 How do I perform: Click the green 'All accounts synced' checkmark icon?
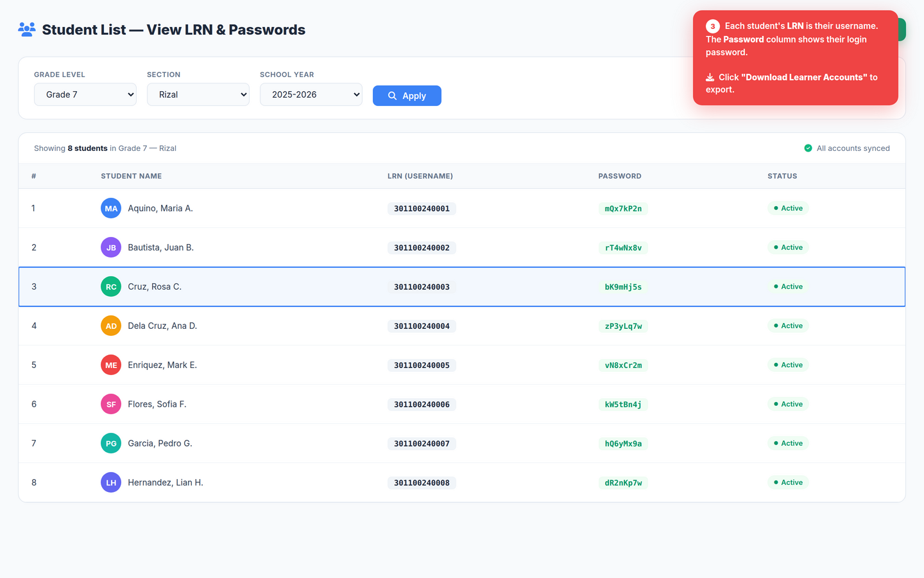pyautogui.click(x=808, y=148)
